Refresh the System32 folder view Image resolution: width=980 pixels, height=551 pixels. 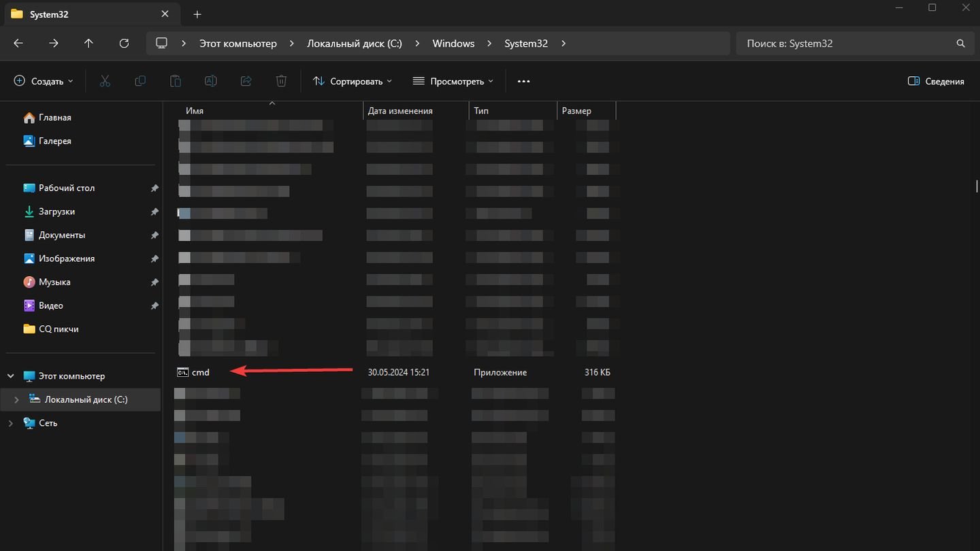tap(124, 43)
